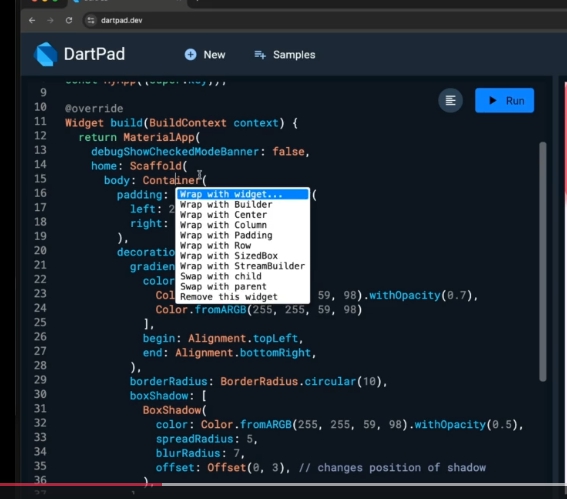Choose 'Wrap with SizedBox'
The width and height of the screenshot is (567, 499).
coord(242,256)
